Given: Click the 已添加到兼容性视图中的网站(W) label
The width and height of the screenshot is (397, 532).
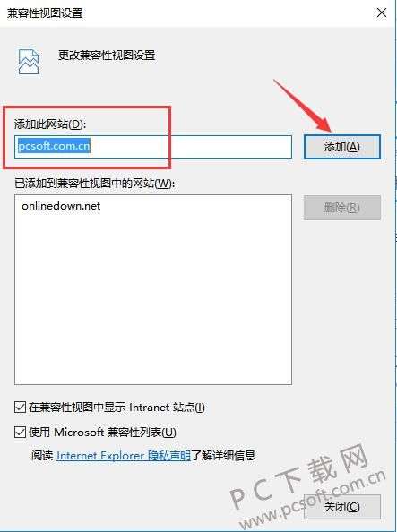Looking at the screenshot, I should tap(94, 184).
